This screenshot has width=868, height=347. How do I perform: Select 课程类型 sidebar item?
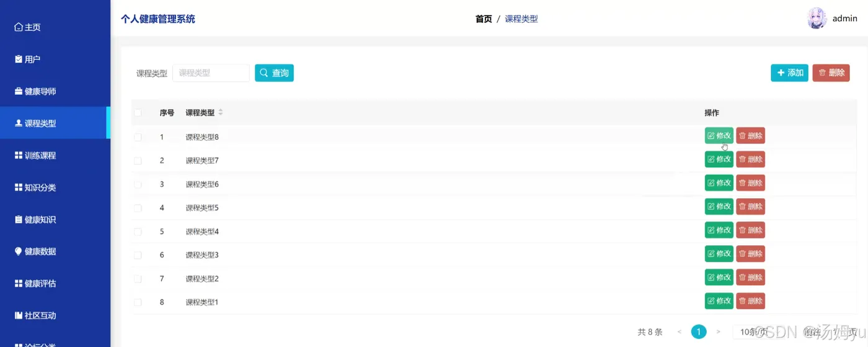pos(55,123)
